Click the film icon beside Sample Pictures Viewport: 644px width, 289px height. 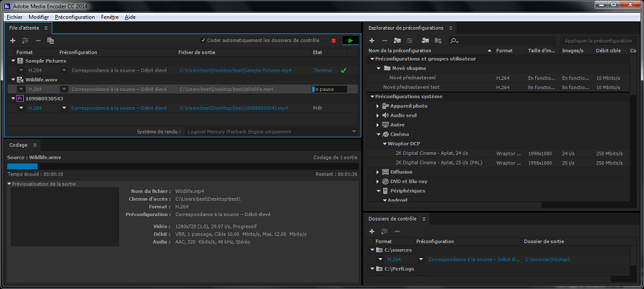click(20, 61)
